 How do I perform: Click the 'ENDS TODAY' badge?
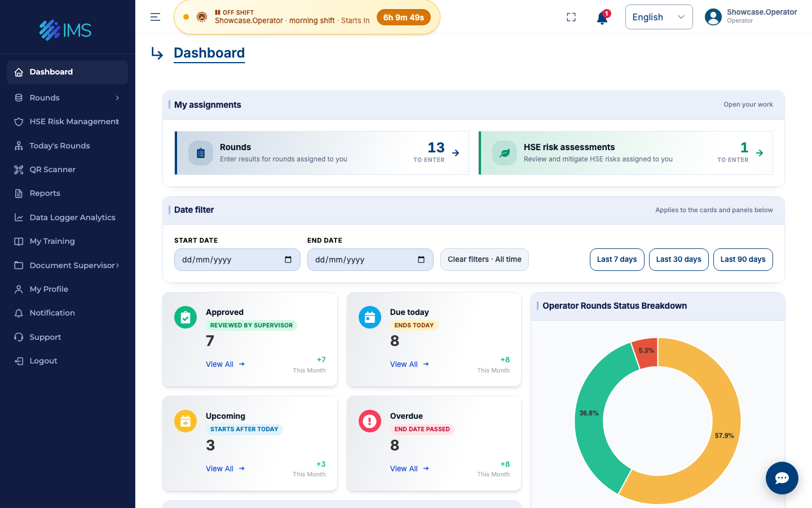coord(414,326)
